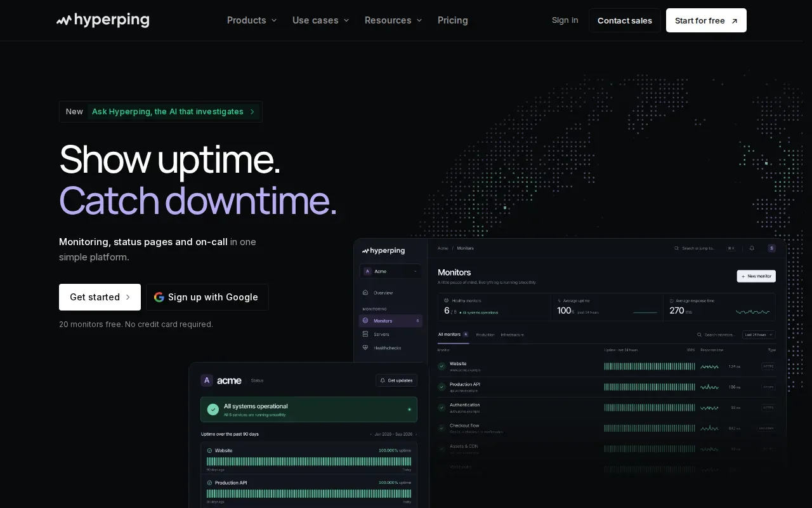Click the notification bell icon in the dashboard header

coord(752,248)
